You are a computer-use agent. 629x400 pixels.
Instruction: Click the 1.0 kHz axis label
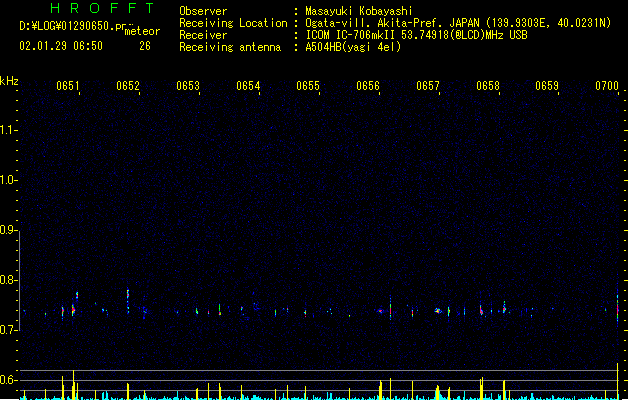tap(8, 180)
